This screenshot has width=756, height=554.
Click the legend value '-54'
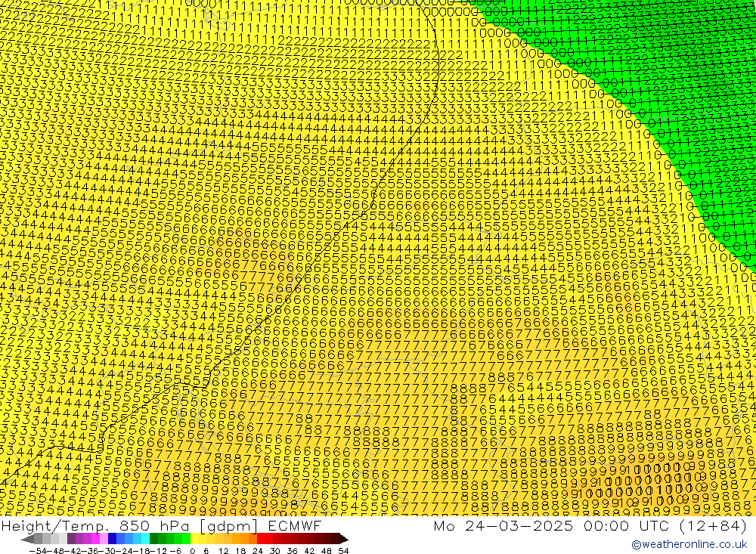coord(39,551)
